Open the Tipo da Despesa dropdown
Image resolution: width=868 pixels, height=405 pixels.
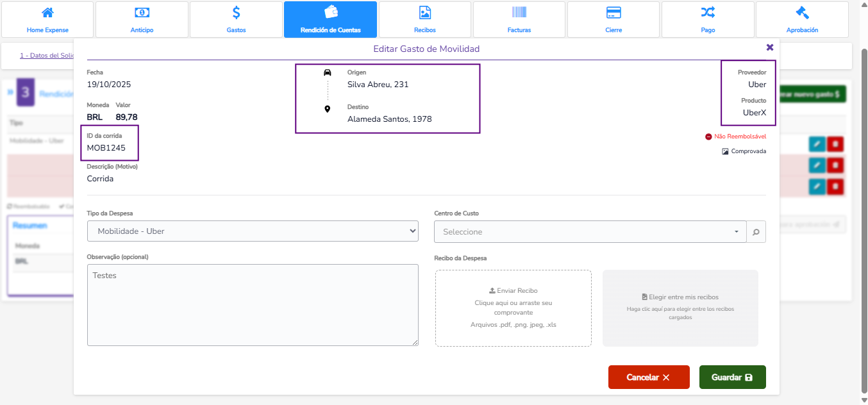tap(253, 231)
